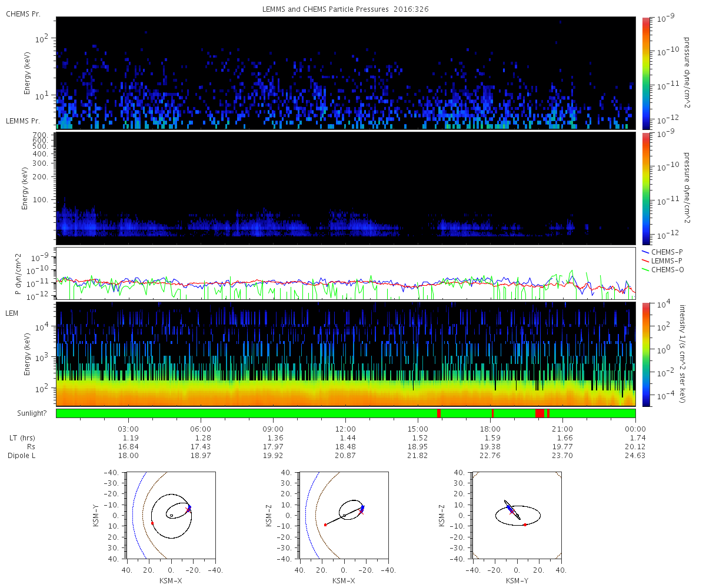Viewport: 706px width, 588px height.
Task: Click the CHEMS Pr. panel label
Action: click(23, 14)
